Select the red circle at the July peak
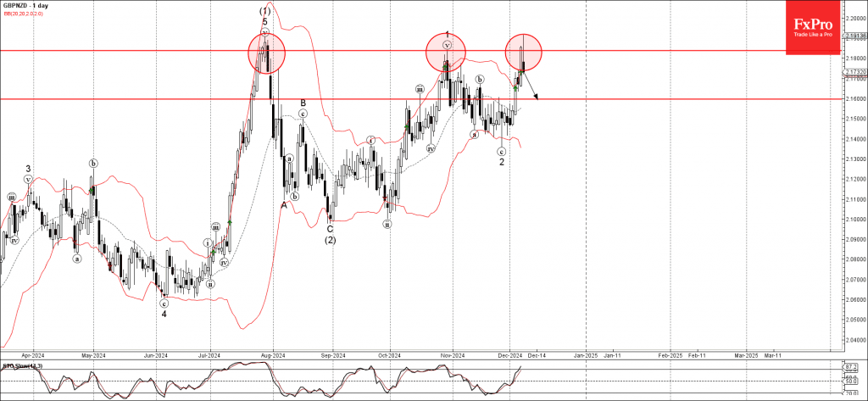Screen dimensions: 868x401 click(x=266, y=53)
